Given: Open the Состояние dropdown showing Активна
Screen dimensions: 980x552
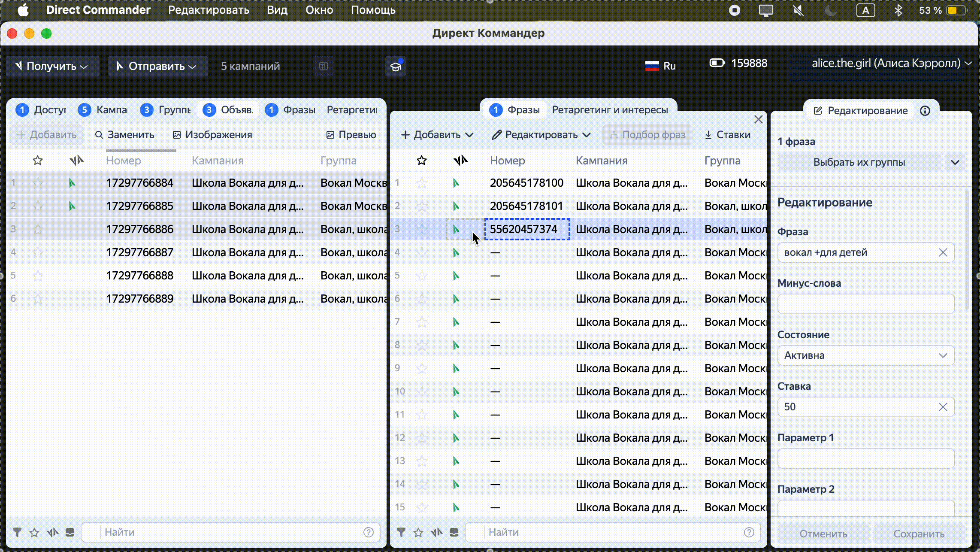Looking at the screenshot, I should point(865,355).
